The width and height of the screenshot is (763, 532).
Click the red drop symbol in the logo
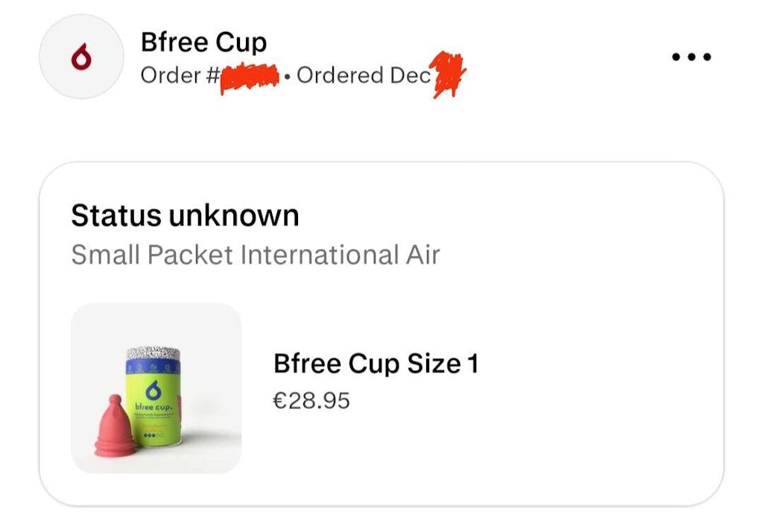(x=81, y=57)
